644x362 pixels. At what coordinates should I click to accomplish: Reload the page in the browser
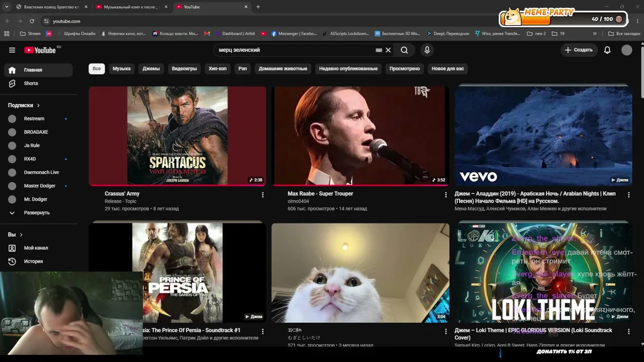[32, 21]
